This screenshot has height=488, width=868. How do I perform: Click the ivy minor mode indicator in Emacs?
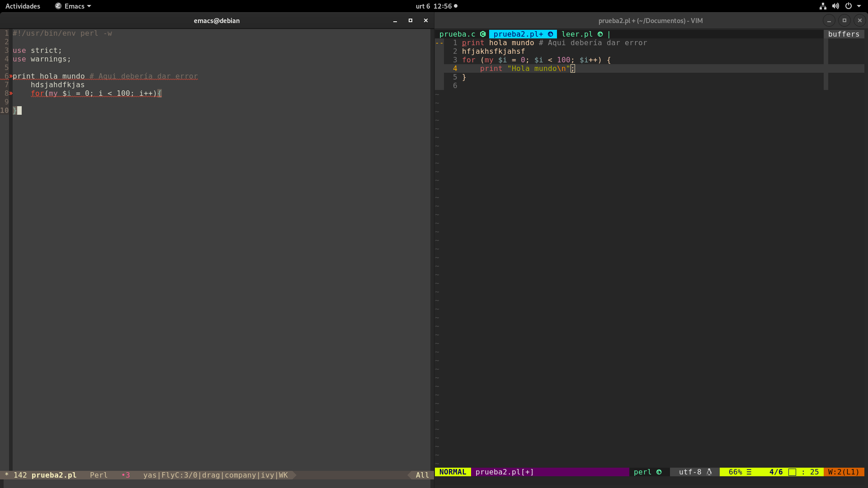[268, 475]
